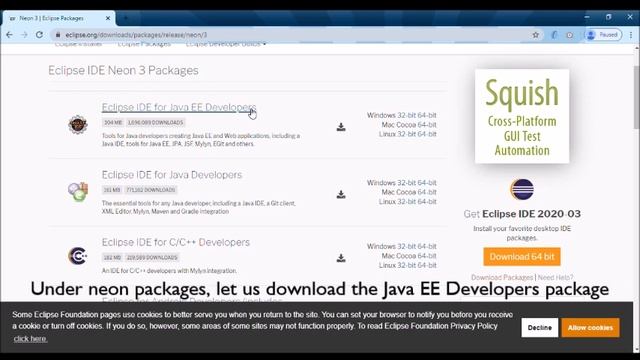Click the orange Download 64 bit button

522,257
